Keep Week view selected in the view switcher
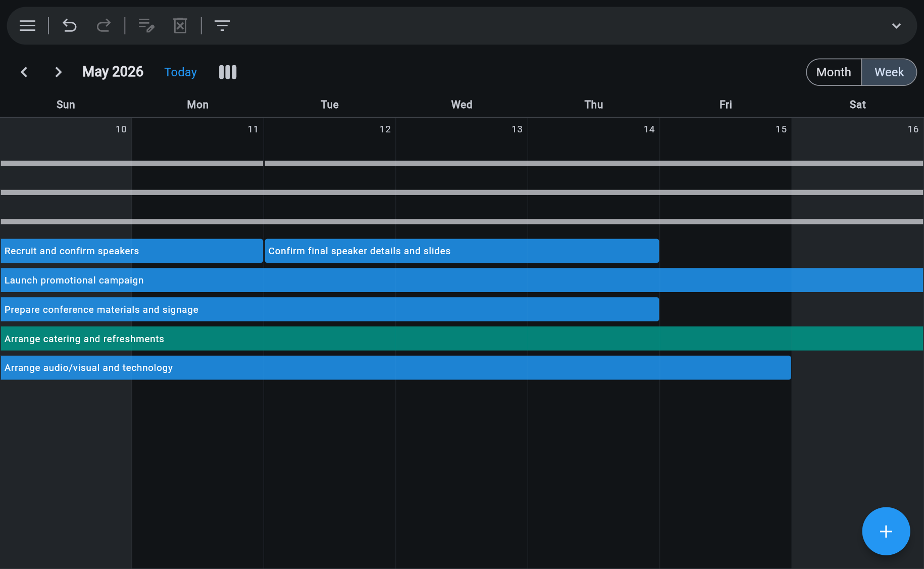This screenshot has height=569, width=924. click(x=889, y=72)
